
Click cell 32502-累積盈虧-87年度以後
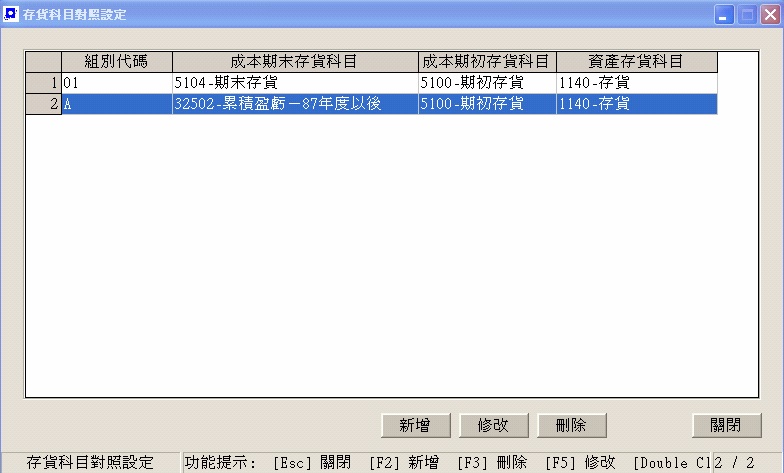click(295, 104)
